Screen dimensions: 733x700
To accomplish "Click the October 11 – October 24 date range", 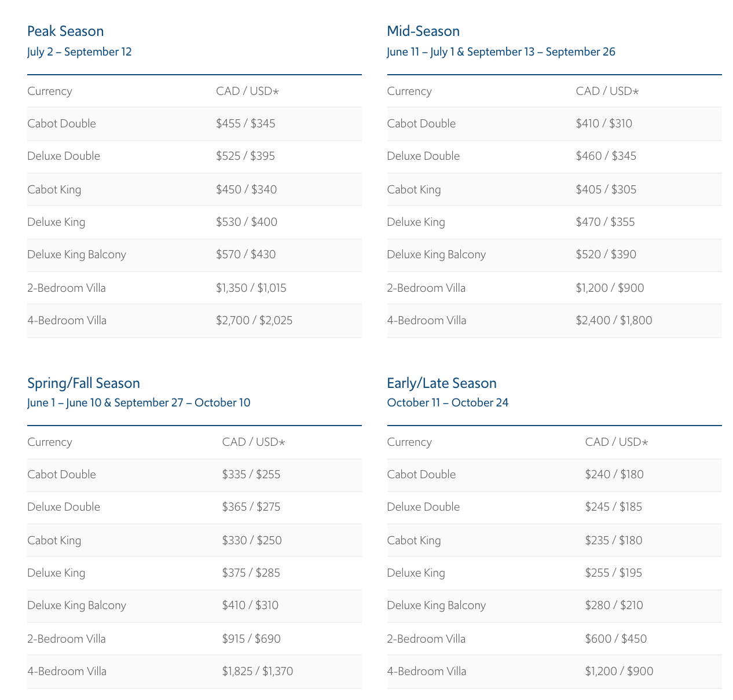I will click(448, 403).
